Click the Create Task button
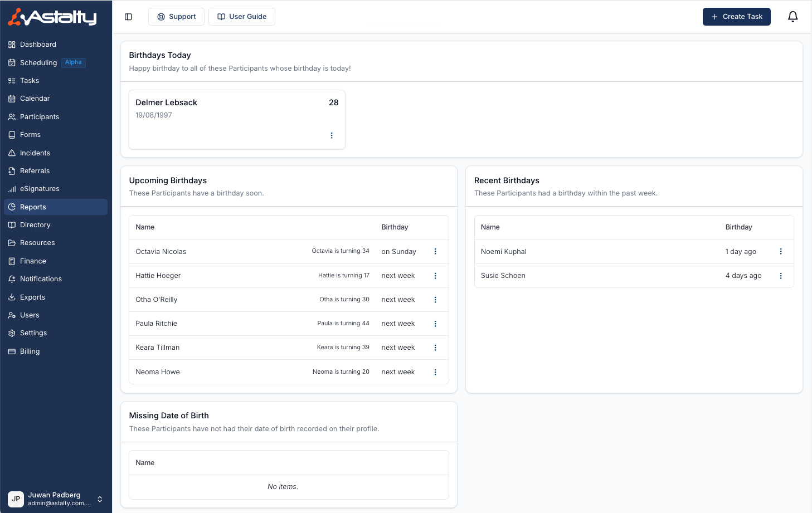This screenshot has width=812, height=513. click(736, 17)
